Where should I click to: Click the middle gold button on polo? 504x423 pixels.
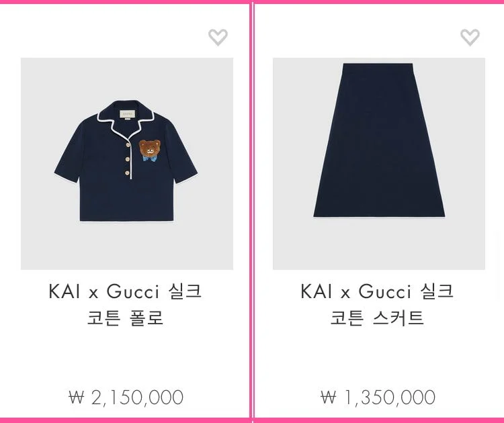point(128,159)
